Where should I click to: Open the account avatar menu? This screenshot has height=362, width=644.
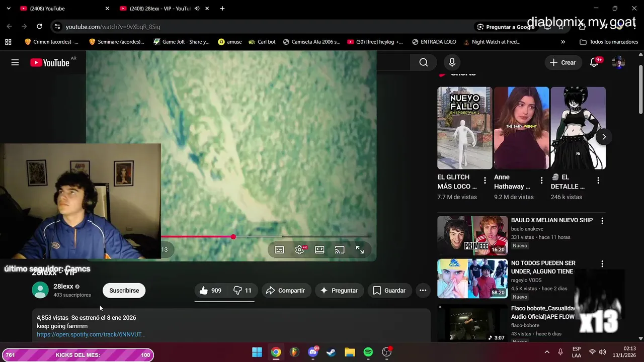(x=618, y=62)
